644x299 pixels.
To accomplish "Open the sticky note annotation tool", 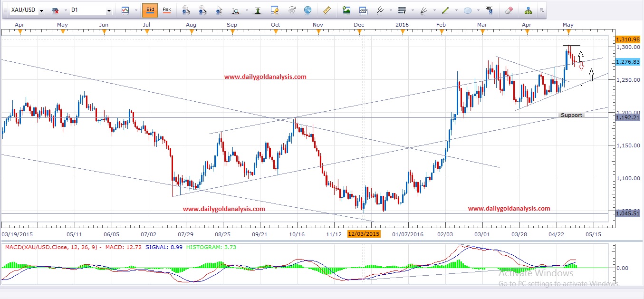I will (275, 10).
